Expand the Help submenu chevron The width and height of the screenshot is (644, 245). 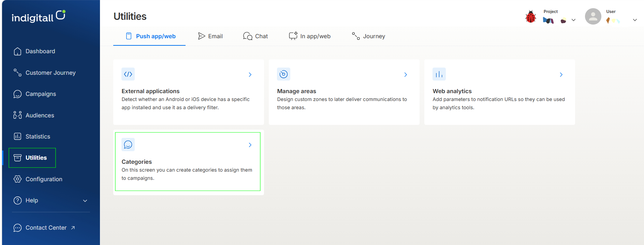85,201
